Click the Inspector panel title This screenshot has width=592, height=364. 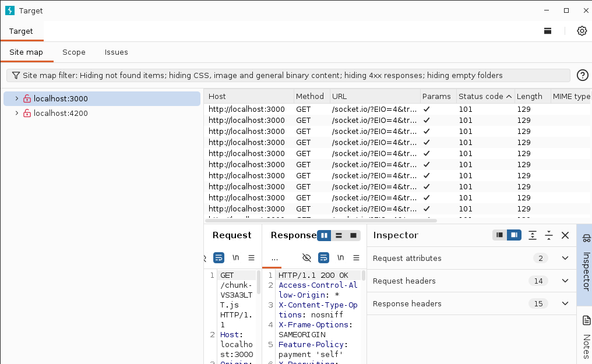click(x=396, y=235)
